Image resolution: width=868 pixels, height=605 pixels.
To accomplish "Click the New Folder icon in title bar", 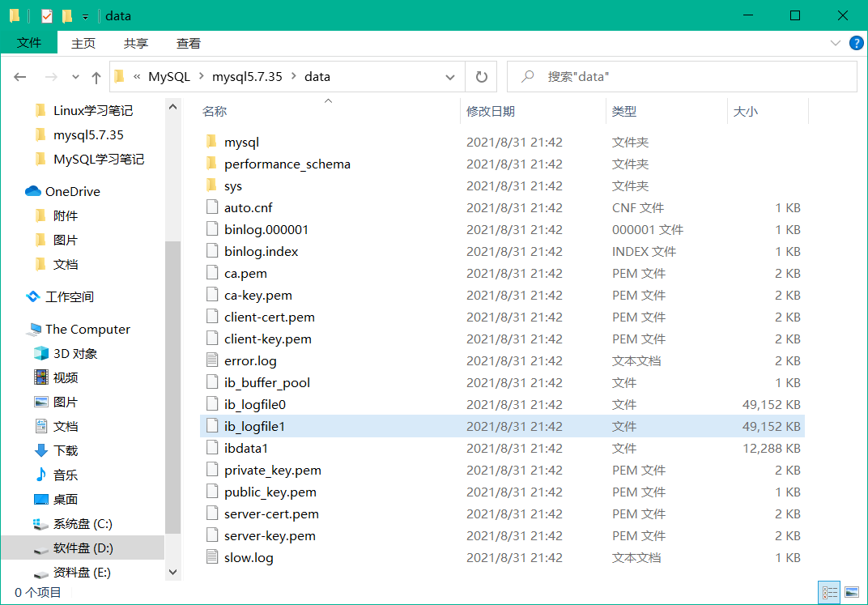I will tap(67, 16).
